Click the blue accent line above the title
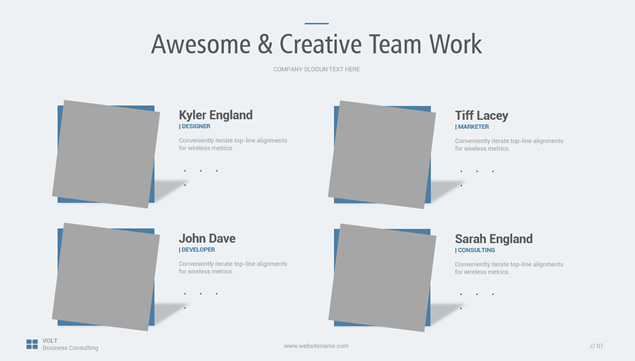The image size is (635, 361). coord(317,23)
